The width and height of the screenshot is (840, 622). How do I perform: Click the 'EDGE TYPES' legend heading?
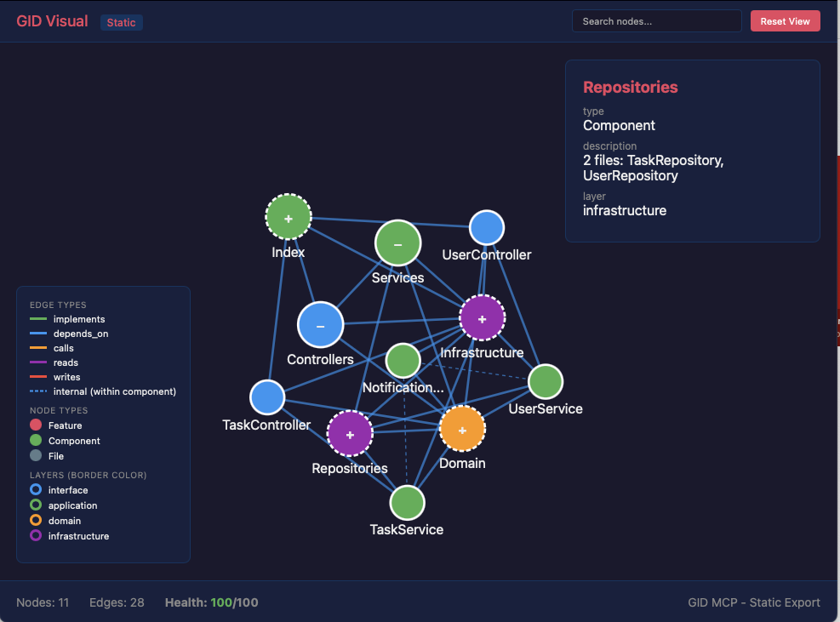point(58,305)
